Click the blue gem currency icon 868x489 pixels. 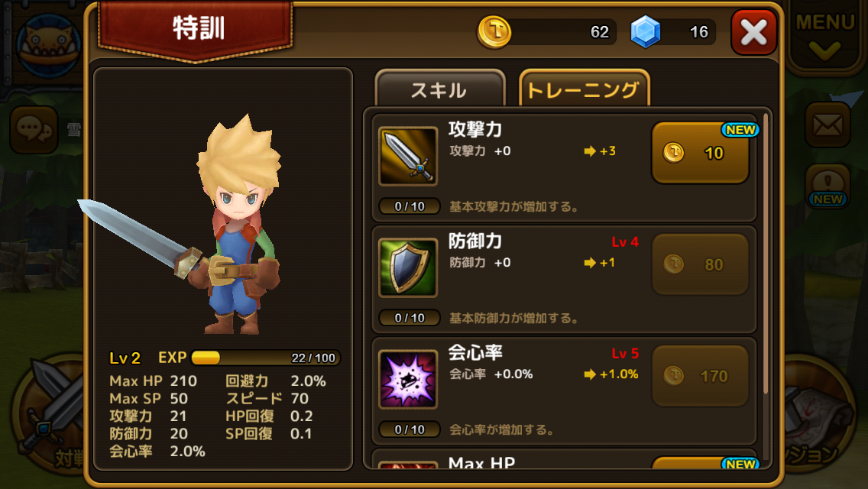coord(646,31)
